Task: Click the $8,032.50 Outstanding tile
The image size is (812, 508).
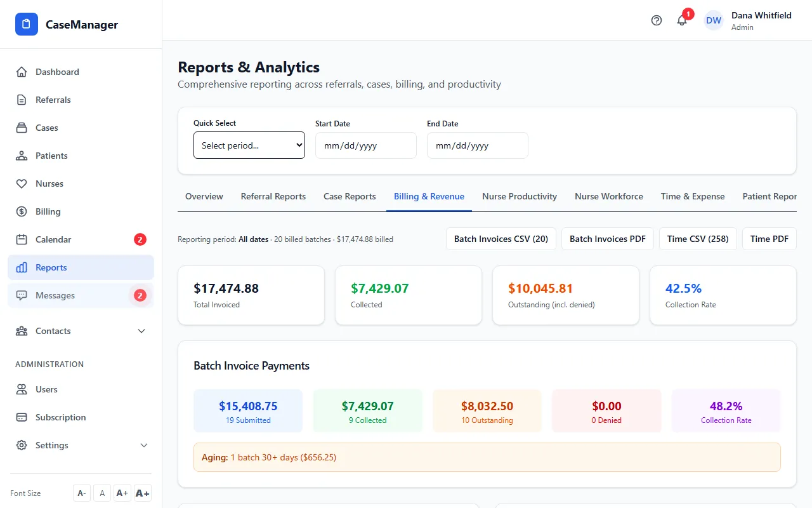Action: [x=487, y=411]
